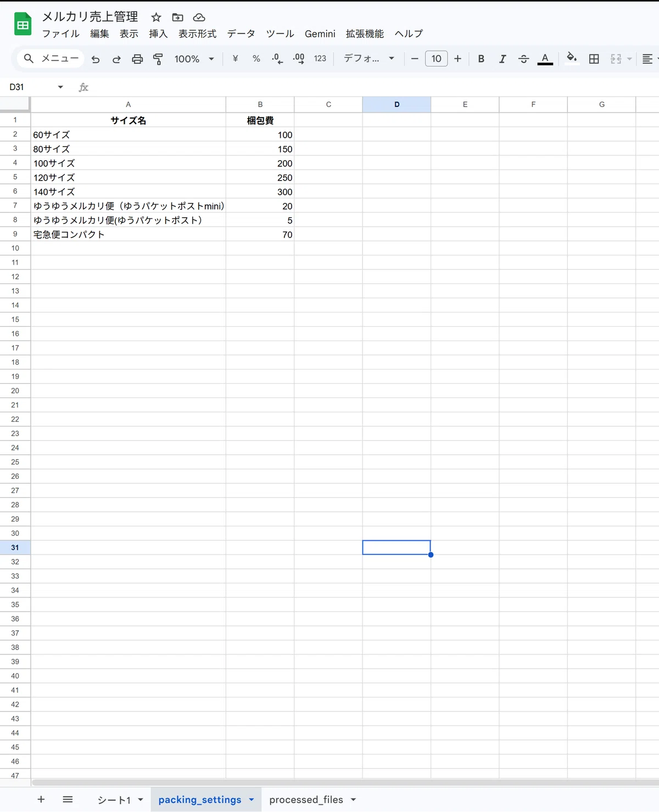Screen dimensions: 659x812
Task: Click the horizontal scrollbar
Action: (345, 782)
